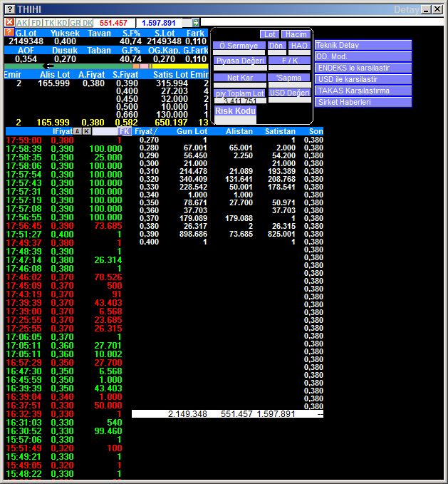448x484 pixels.
Task: Click the empty field next to K button
Action: [x=105, y=131]
